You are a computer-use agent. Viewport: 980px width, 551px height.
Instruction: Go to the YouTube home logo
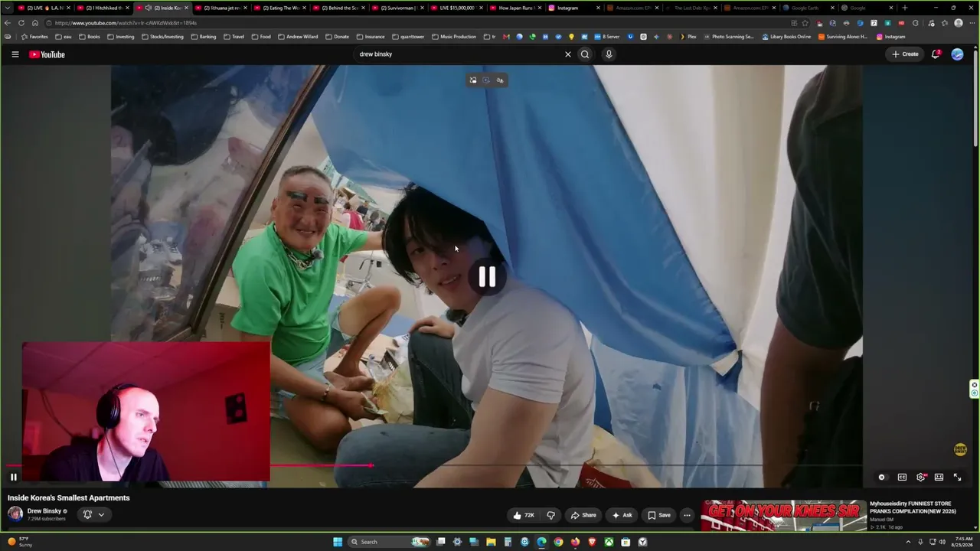(x=47, y=54)
